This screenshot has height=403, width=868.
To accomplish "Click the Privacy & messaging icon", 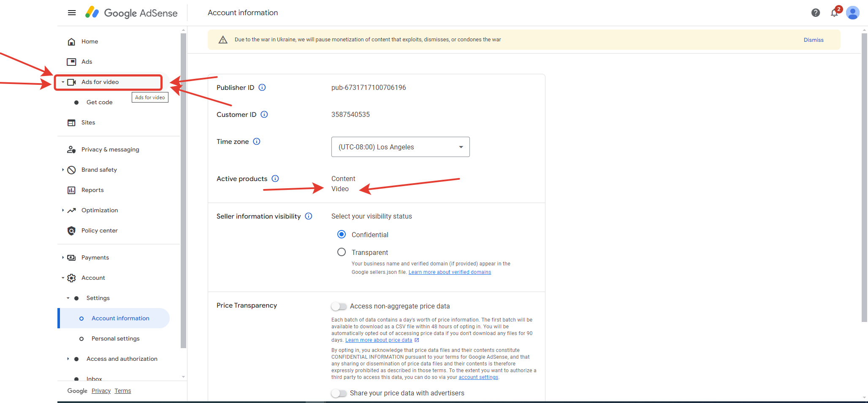I will pos(71,149).
